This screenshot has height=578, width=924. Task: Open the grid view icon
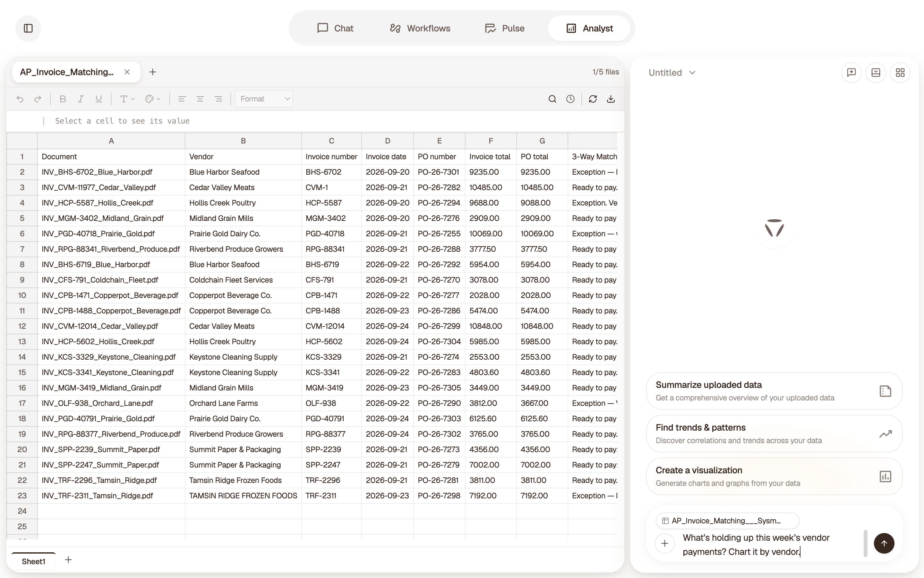(900, 73)
